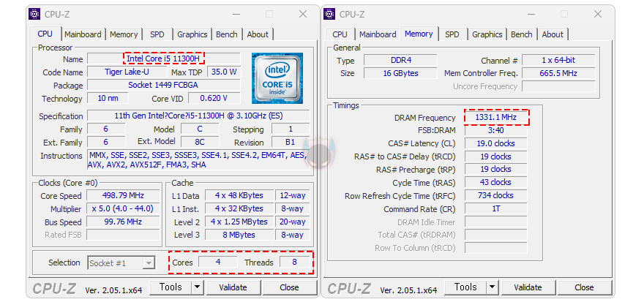Switch to SPD tab in right window
This screenshot has height=302, width=644.
point(452,34)
